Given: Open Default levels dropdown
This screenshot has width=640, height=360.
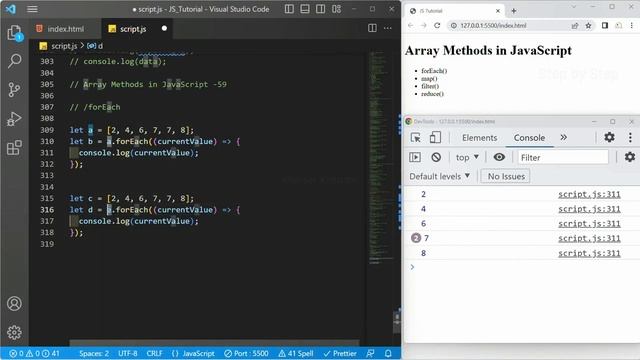Looking at the screenshot, I should click(x=439, y=176).
